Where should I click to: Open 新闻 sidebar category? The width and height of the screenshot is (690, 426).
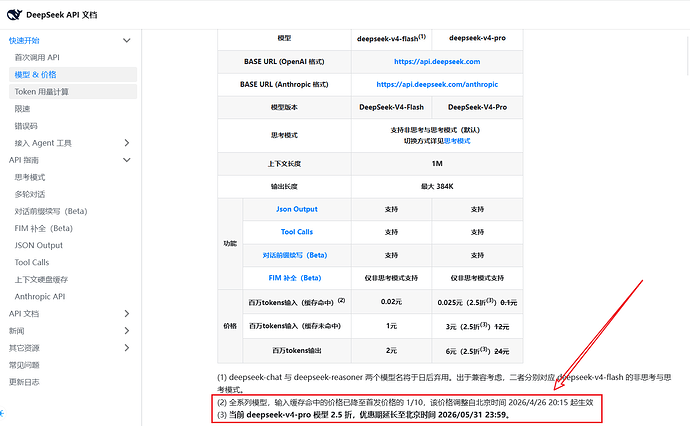click(17, 331)
